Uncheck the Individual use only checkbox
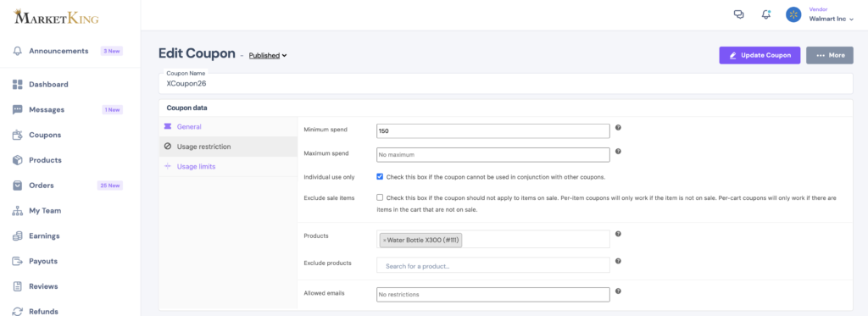The width and height of the screenshot is (868, 316). point(380,177)
